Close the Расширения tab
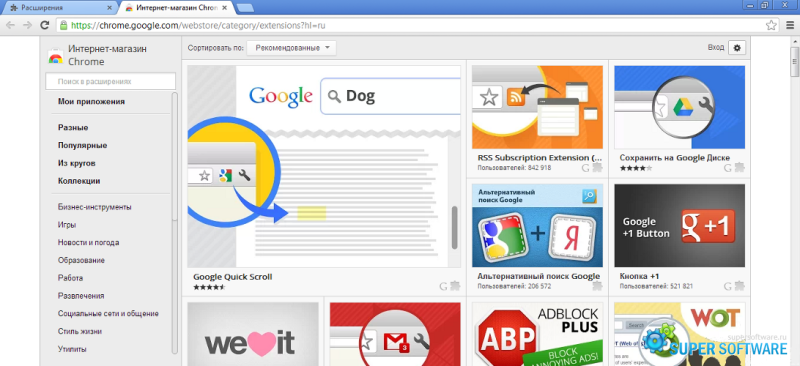 (x=110, y=8)
